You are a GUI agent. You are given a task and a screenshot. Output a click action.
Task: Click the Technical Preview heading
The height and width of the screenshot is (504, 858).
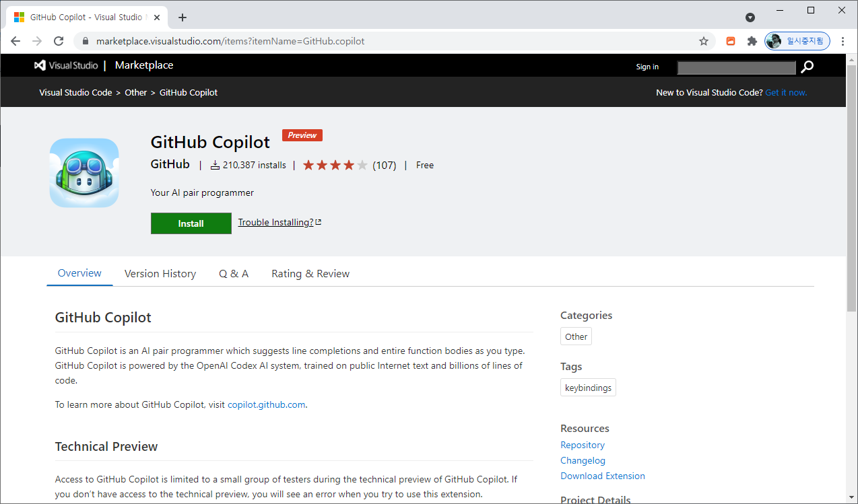coord(106,446)
